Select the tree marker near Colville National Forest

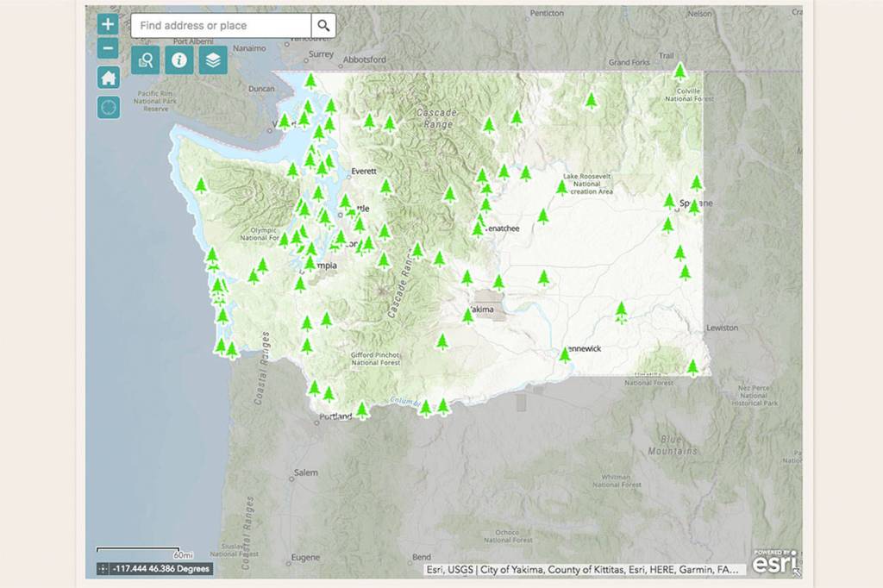pos(679,72)
